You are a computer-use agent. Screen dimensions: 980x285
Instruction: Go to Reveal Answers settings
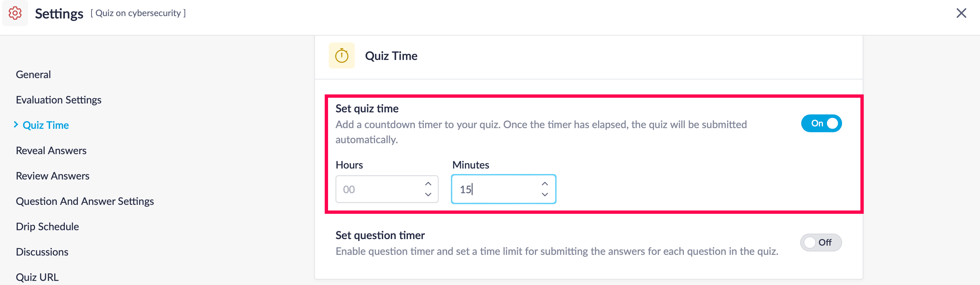51,151
